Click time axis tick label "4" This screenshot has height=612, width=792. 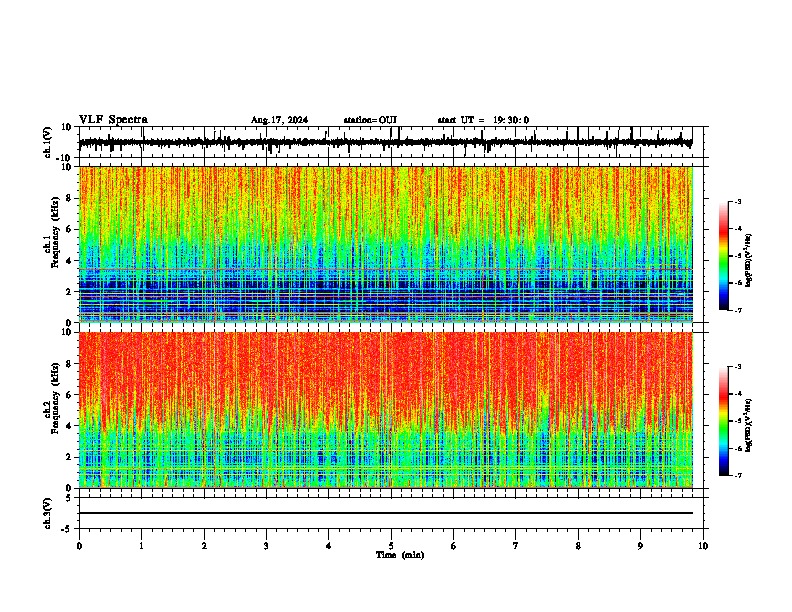tap(329, 546)
